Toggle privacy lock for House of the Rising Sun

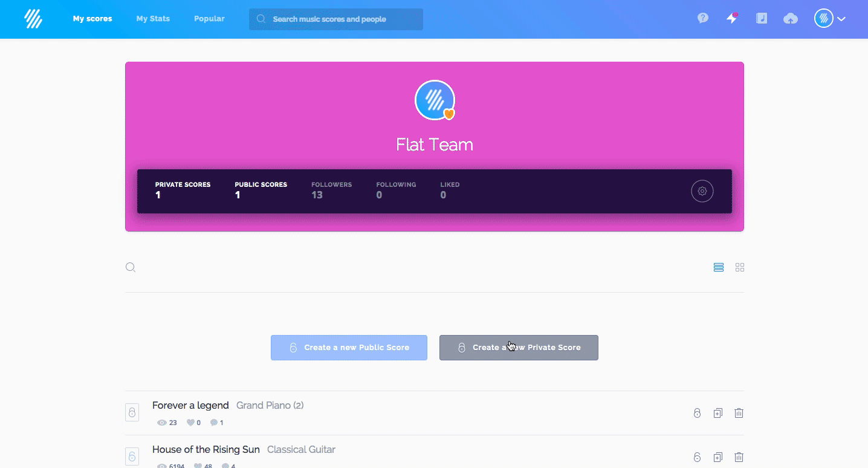(697, 458)
